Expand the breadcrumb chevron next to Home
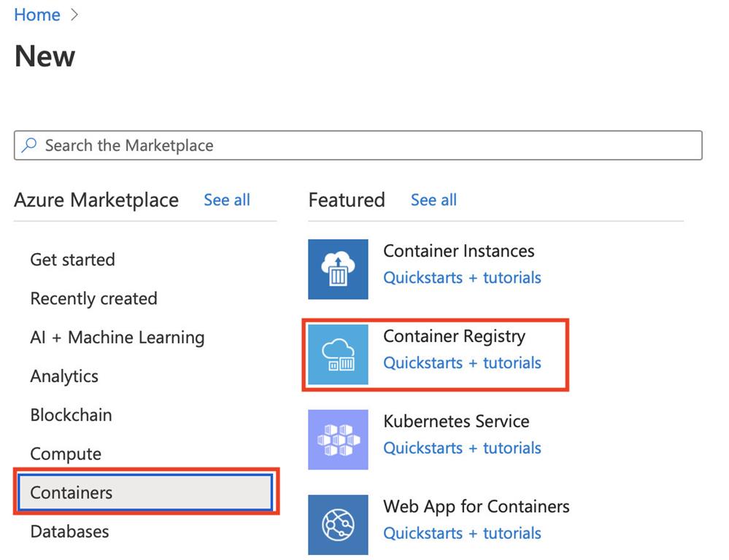The image size is (729, 560). pos(75,14)
